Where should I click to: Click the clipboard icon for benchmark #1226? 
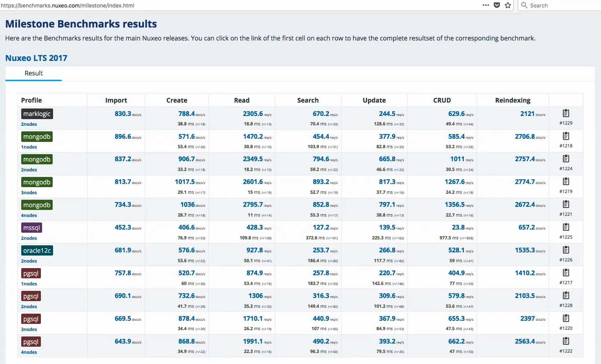coord(566,250)
